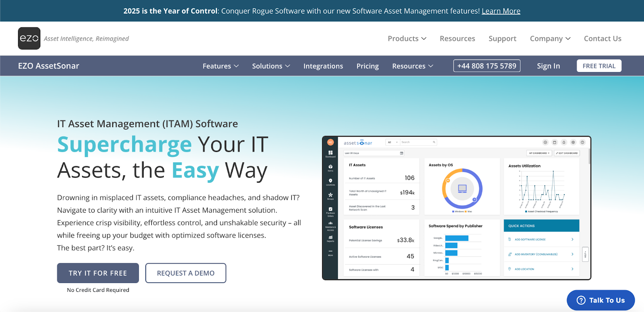Click the 'No Credit Card Required' text

(x=98, y=290)
